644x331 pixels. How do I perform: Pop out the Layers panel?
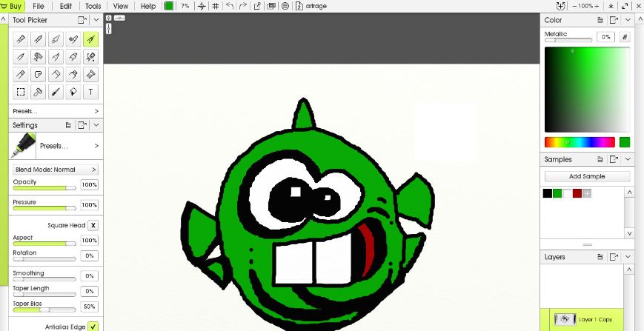click(x=614, y=257)
